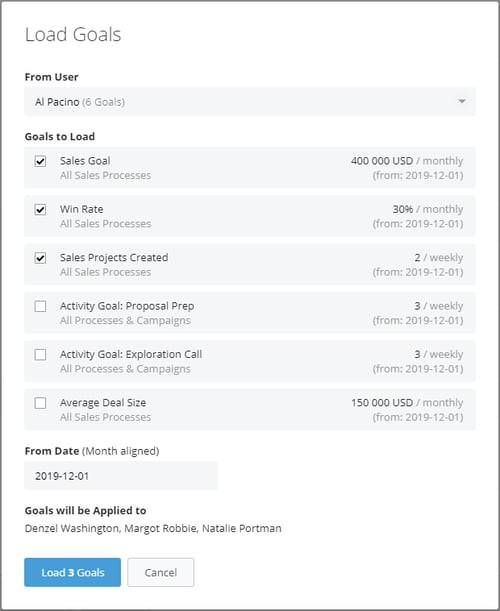Viewport: 500px width, 611px height.
Task: Uncheck the Win Rate checkbox
Action: click(40, 209)
